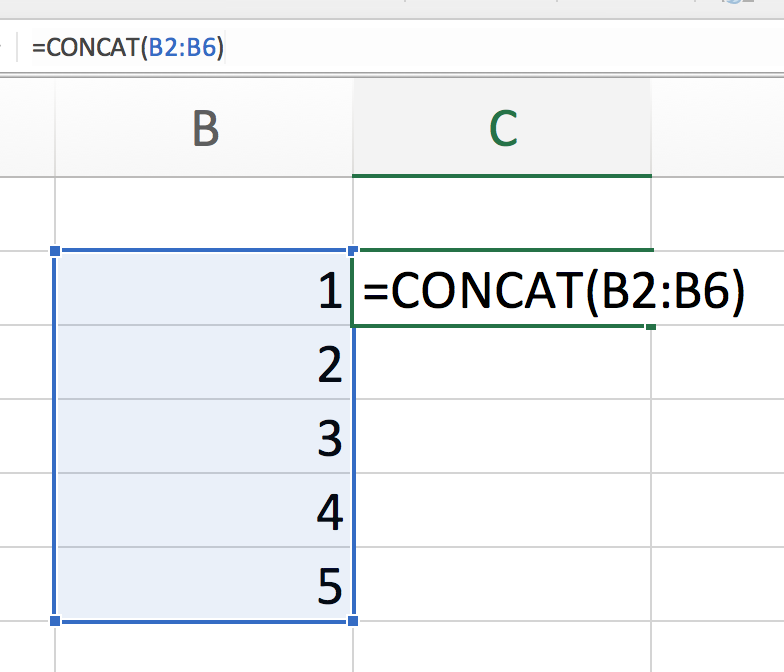Select empty column B cell below value 5

pyautogui.click(x=204, y=648)
